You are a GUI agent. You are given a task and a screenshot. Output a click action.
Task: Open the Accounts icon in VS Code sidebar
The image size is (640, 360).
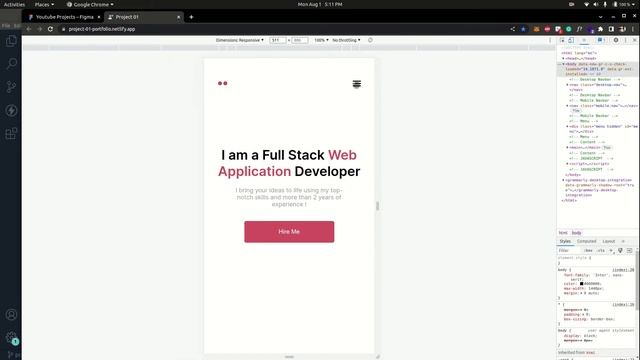point(11,315)
